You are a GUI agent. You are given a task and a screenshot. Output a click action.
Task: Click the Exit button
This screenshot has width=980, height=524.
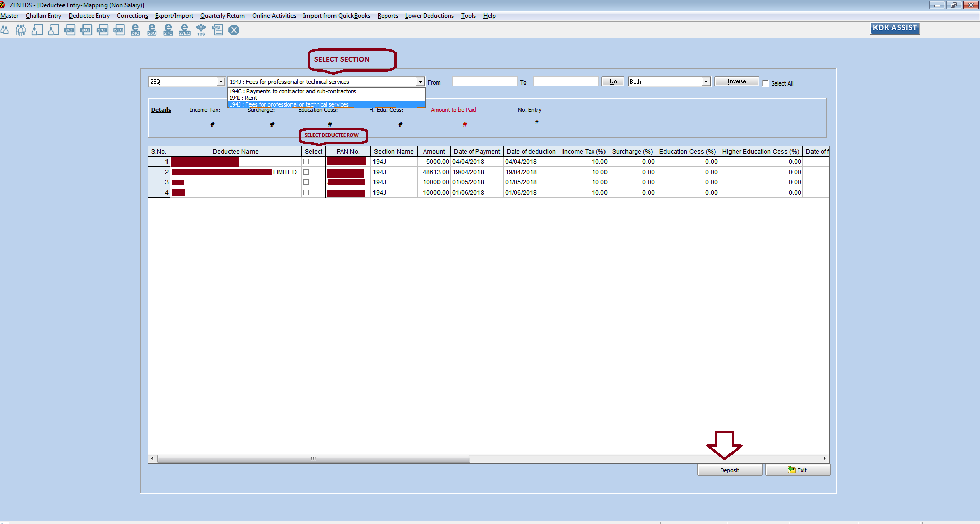pos(798,470)
